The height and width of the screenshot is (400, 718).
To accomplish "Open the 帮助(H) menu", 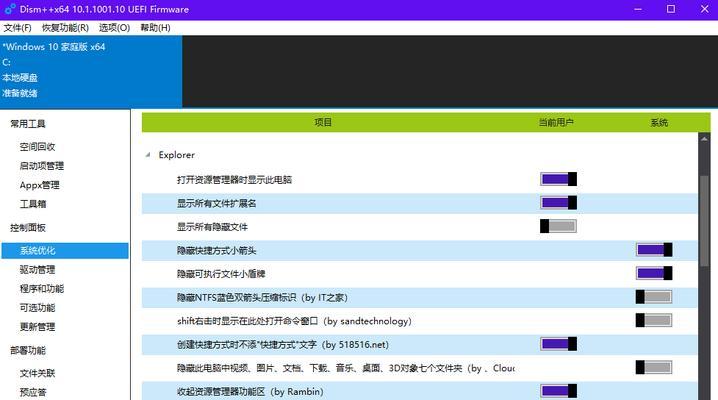I will click(155, 28).
